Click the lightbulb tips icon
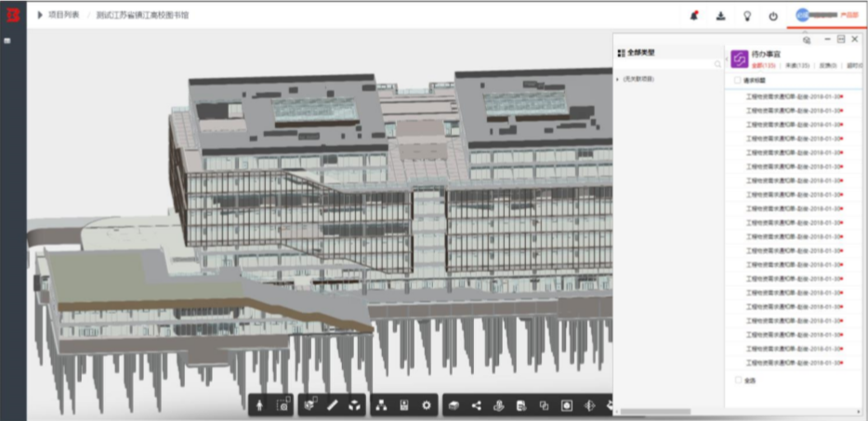868x421 pixels. tap(747, 16)
